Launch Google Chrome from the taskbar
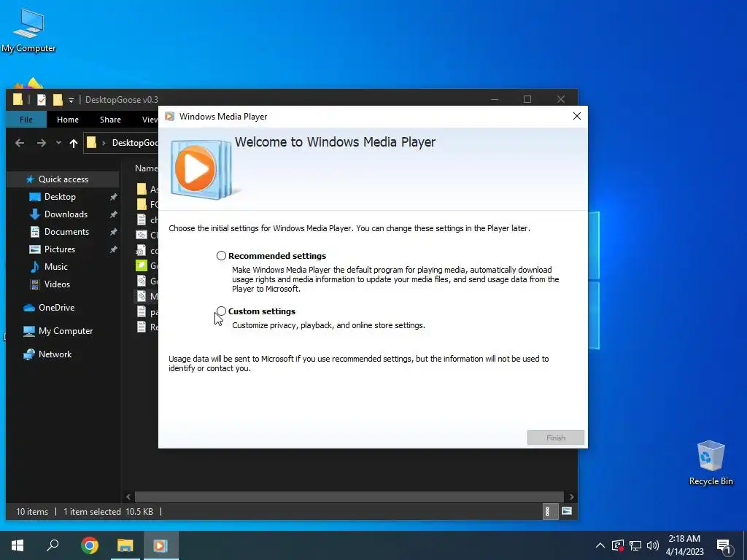Viewport: 747px width, 560px height. (x=89, y=545)
